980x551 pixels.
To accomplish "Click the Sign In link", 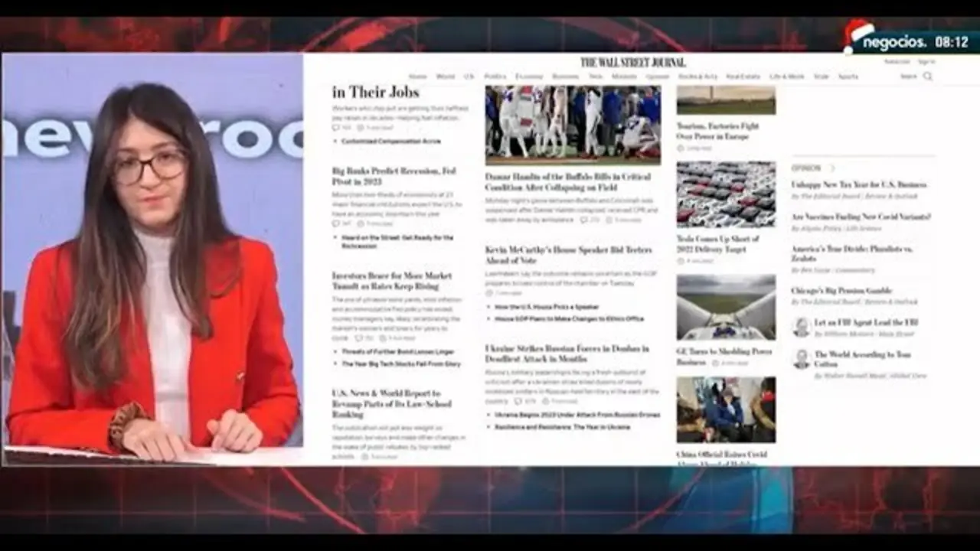I will click(x=926, y=61).
